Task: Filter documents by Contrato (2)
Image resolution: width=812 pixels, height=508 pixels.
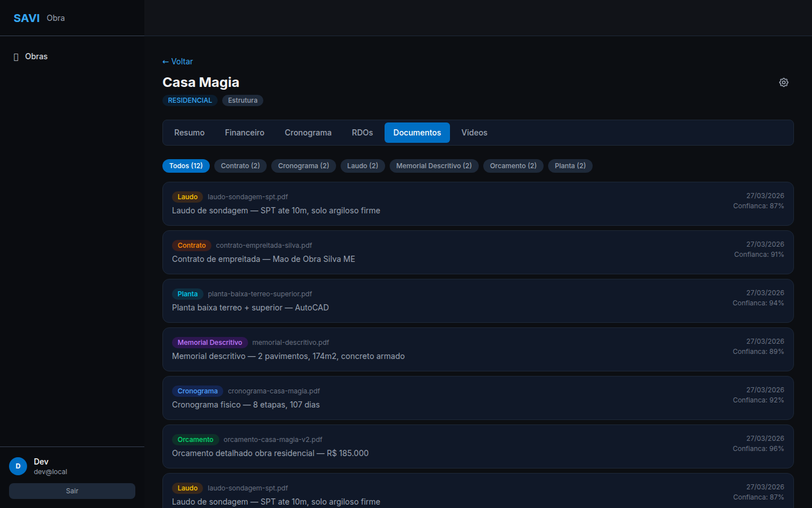Action: 240,166
